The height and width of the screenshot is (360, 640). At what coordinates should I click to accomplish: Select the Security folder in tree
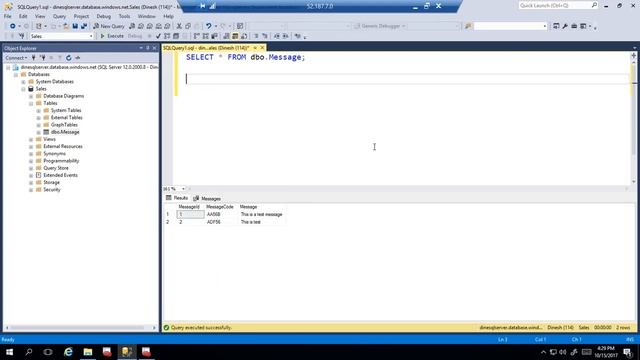pos(52,190)
